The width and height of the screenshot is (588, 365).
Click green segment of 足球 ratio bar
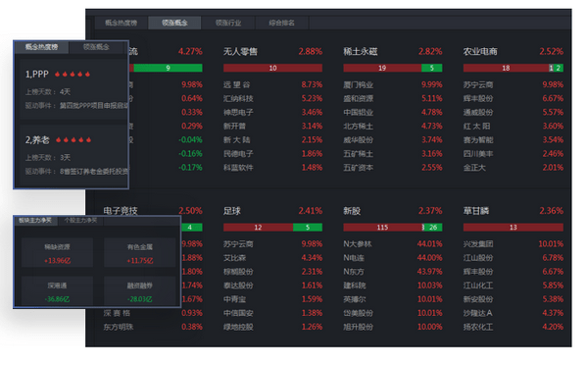[308, 228]
